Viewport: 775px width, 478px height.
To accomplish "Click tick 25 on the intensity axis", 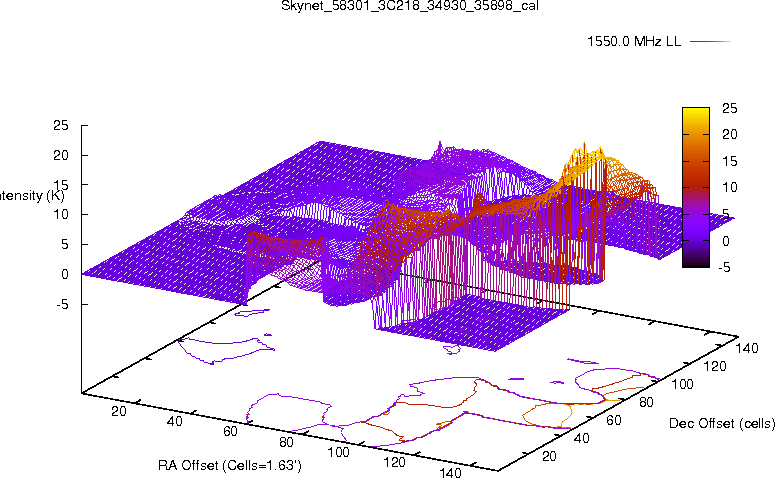I will pyautogui.click(x=61, y=126).
